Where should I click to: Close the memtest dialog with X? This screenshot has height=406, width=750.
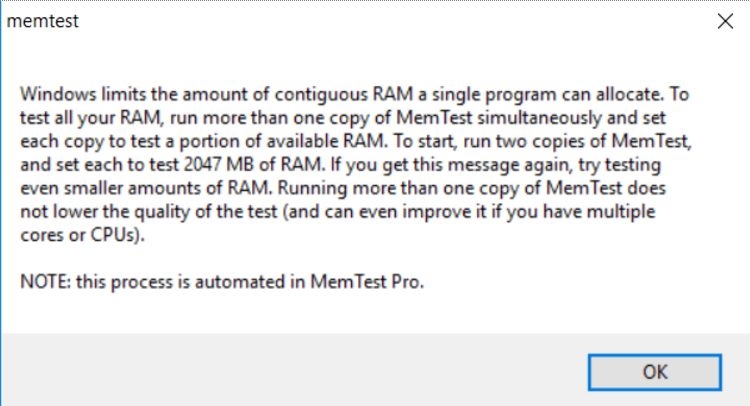click(723, 19)
